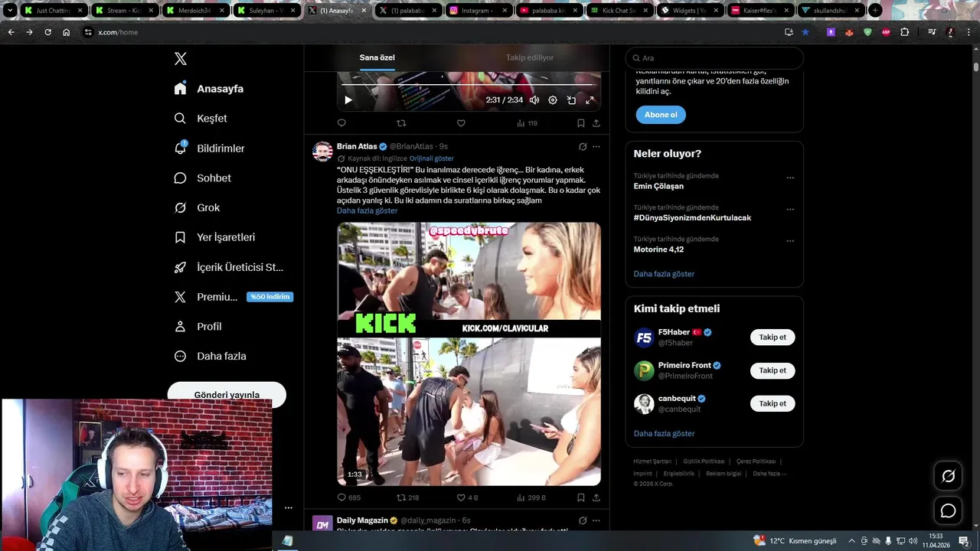Like Brian Atlas post
Viewport: 980px width, 551px height.
click(467, 497)
